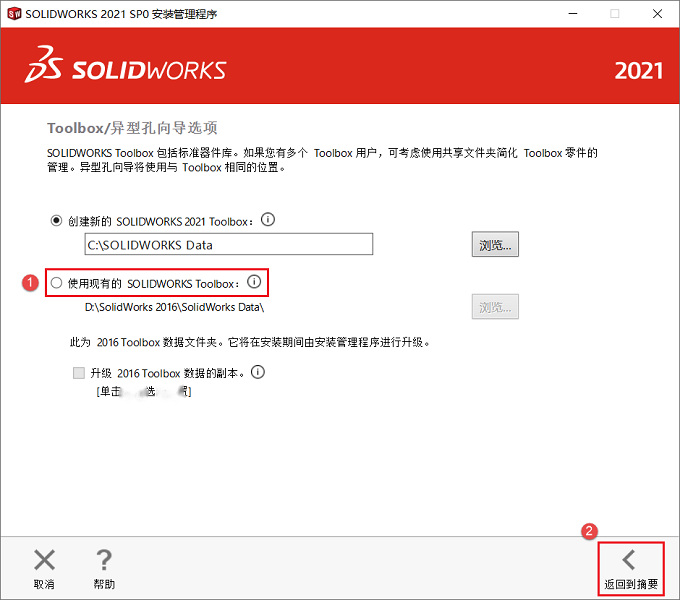Image resolution: width=680 pixels, height=600 pixels.
Task: Click the info icon beside 使用现有的 Toolbox
Action: [x=254, y=282]
